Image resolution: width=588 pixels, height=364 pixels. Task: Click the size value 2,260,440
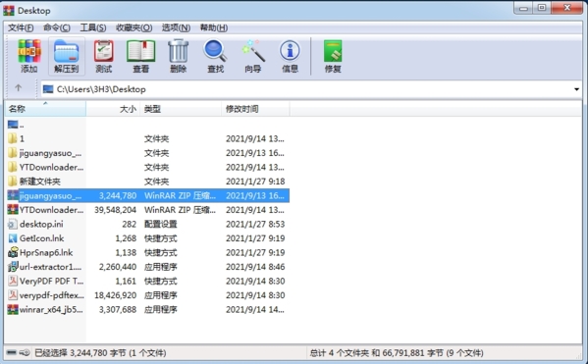[x=118, y=267]
